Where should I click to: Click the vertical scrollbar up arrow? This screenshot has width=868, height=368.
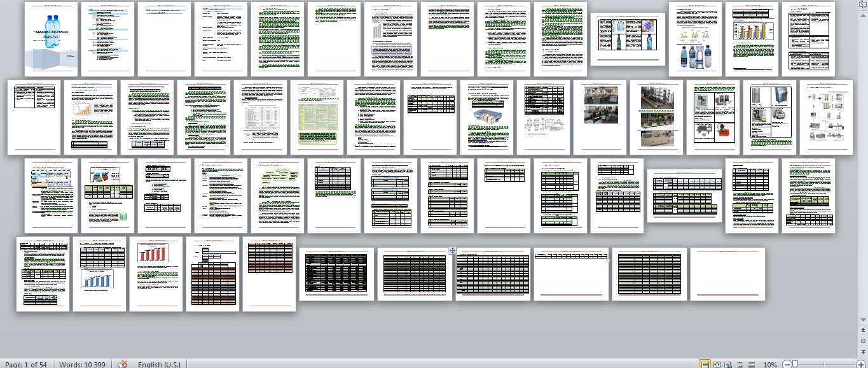[x=863, y=15]
